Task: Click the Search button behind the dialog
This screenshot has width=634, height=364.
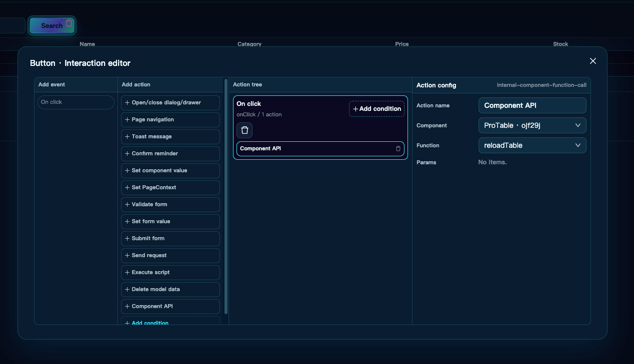Action: tap(52, 25)
